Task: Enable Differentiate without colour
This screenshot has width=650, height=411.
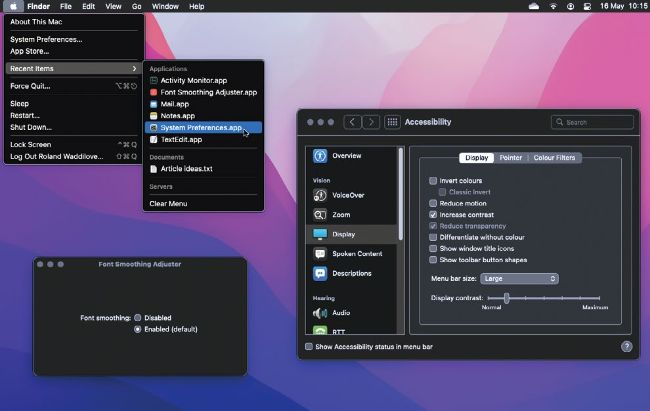Action: pos(433,237)
